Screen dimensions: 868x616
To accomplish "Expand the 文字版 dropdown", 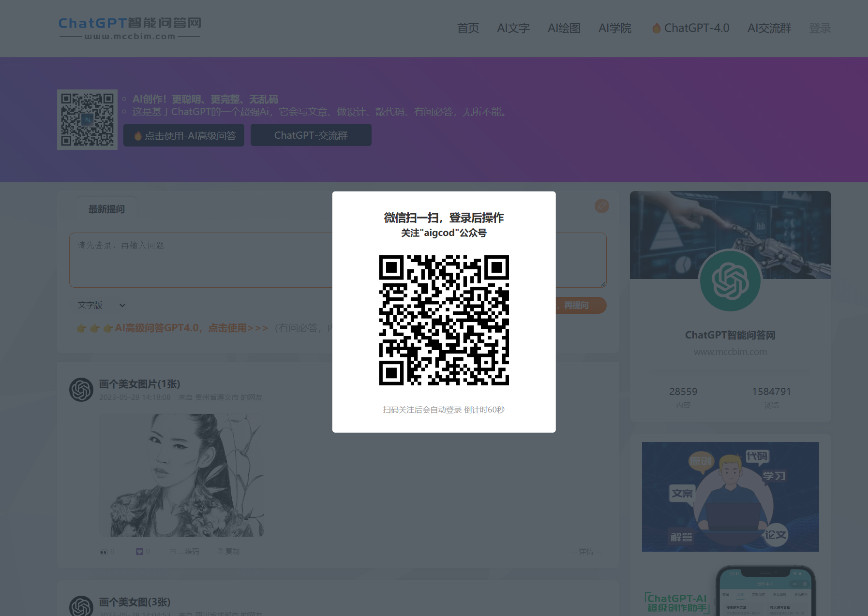I will coord(102,305).
